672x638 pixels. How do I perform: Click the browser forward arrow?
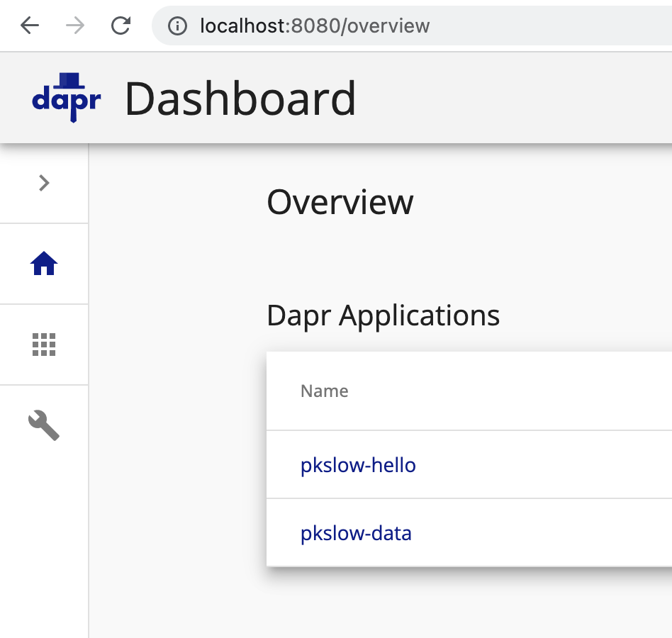(x=75, y=26)
